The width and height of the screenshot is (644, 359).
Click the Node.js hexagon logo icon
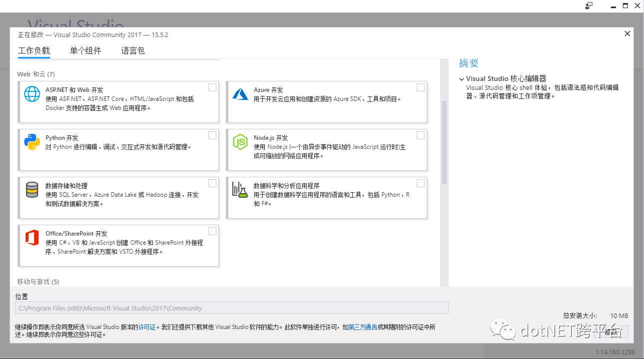tap(240, 142)
